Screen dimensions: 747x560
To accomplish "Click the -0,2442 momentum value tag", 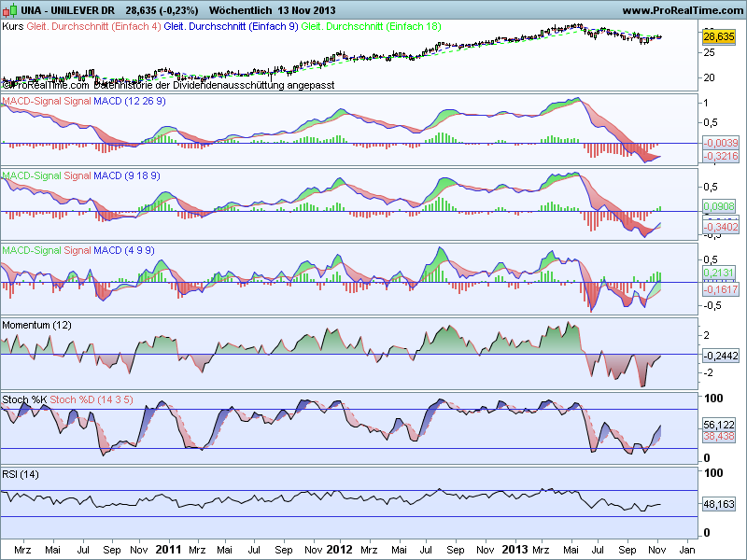I will pyautogui.click(x=721, y=356).
